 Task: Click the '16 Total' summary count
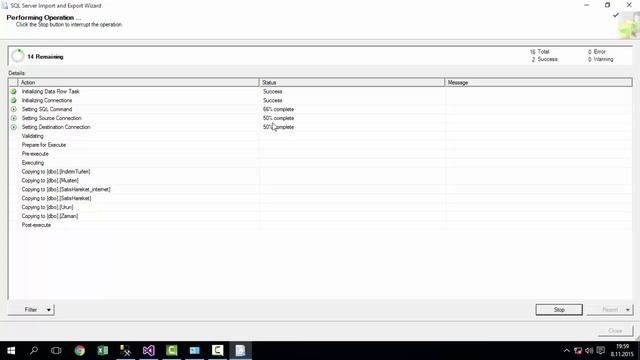point(540,52)
